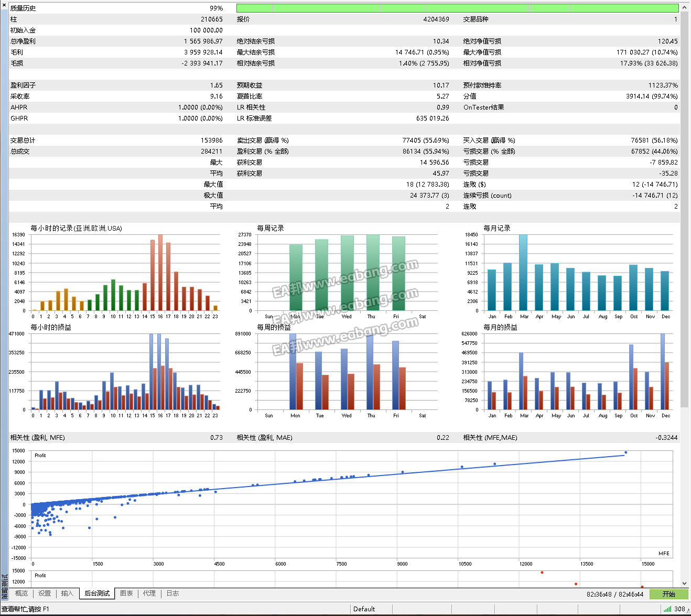Click the Default profile in the status bar
Screen dimensions: 691x616
tap(364, 609)
